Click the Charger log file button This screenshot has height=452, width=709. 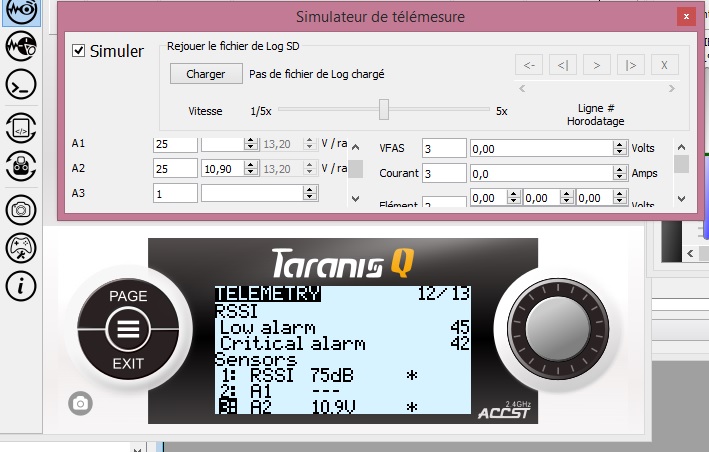(206, 74)
